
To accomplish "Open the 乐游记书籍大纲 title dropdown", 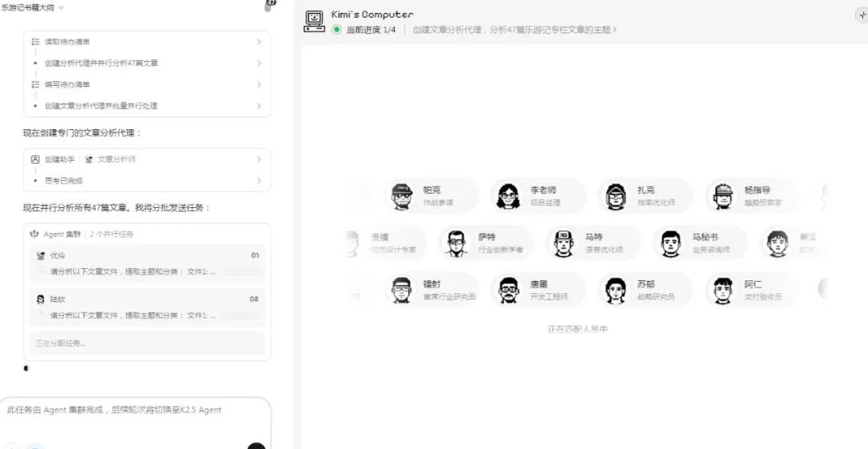I will tap(32, 8).
